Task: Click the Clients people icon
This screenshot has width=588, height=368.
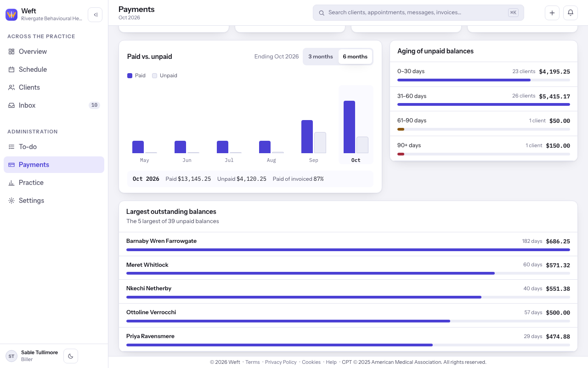Action: 11,87
